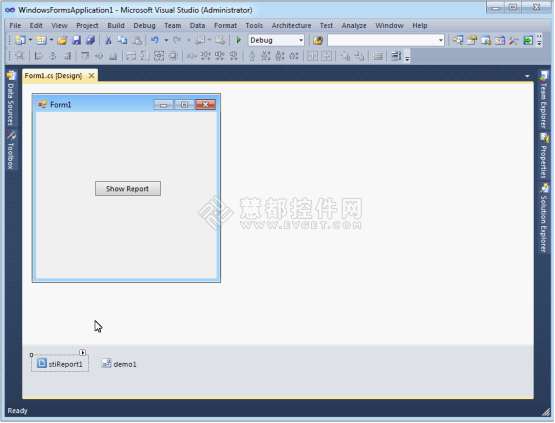
Task: Open Solution Explorer from the toolbar icon
Action: (x=457, y=40)
